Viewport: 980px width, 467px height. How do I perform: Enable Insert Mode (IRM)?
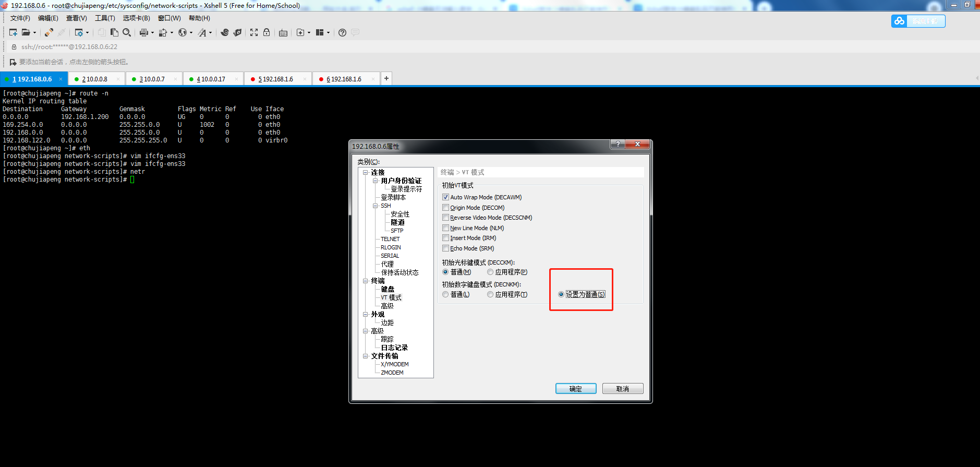[445, 238]
